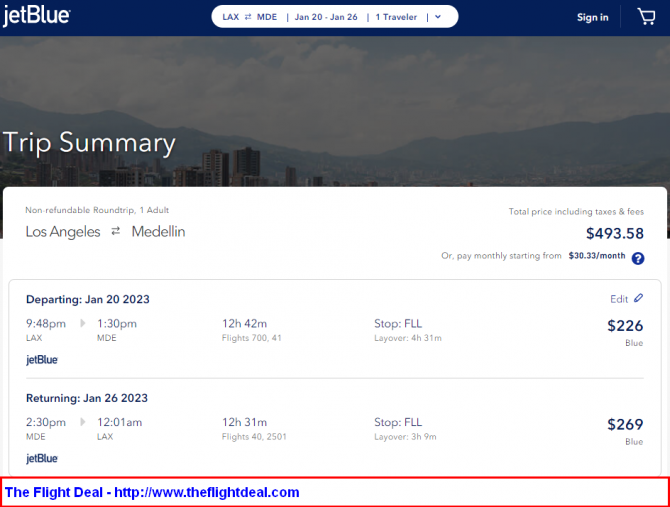Click the swap arrows between Los Angeles and Medellin
The image size is (670, 507).
pyautogui.click(x=116, y=232)
